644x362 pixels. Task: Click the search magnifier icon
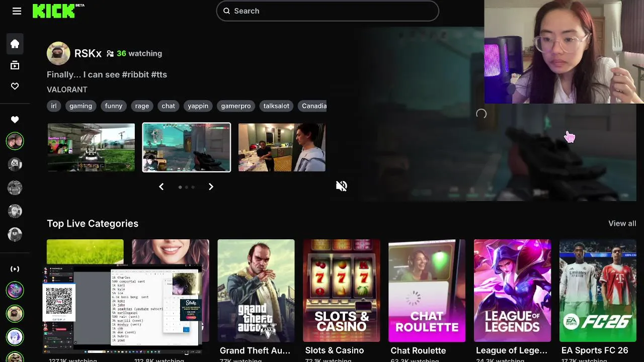click(226, 11)
